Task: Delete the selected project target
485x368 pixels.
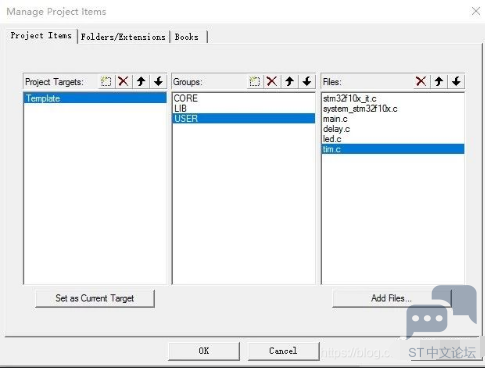Action: [x=123, y=81]
